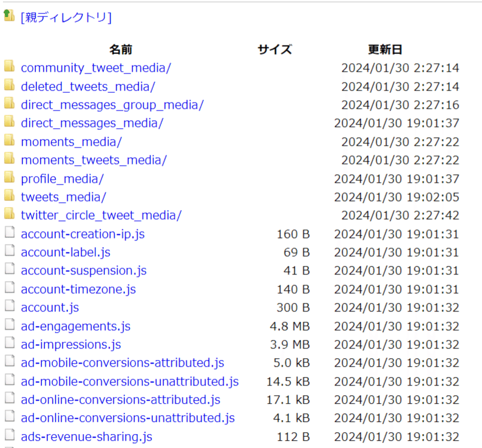Open the twitter_circle_tweet_media/ folder link

[101, 216]
